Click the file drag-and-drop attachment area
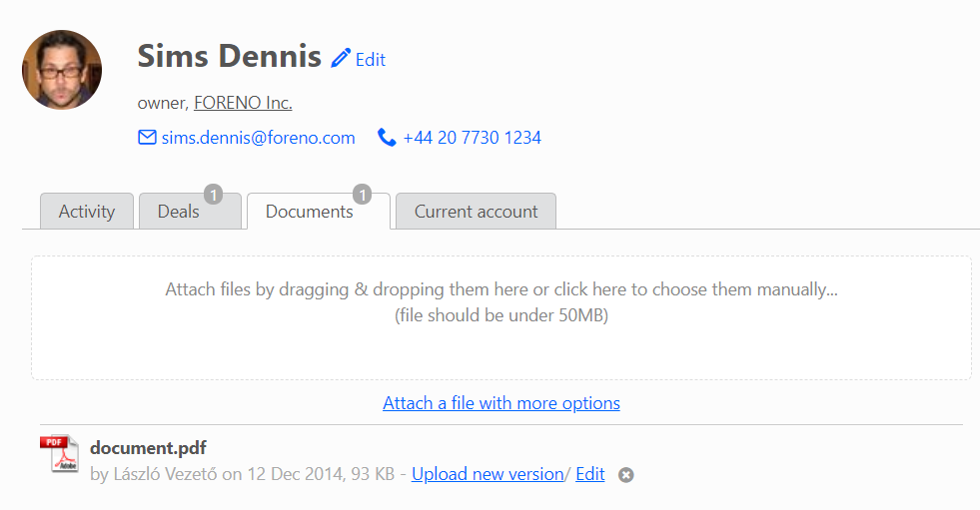980x510 pixels. 501,317
